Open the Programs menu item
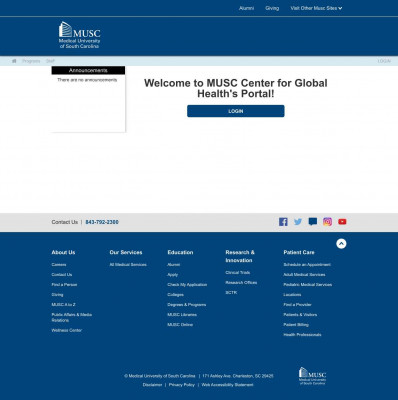 pyautogui.click(x=31, y=61)
